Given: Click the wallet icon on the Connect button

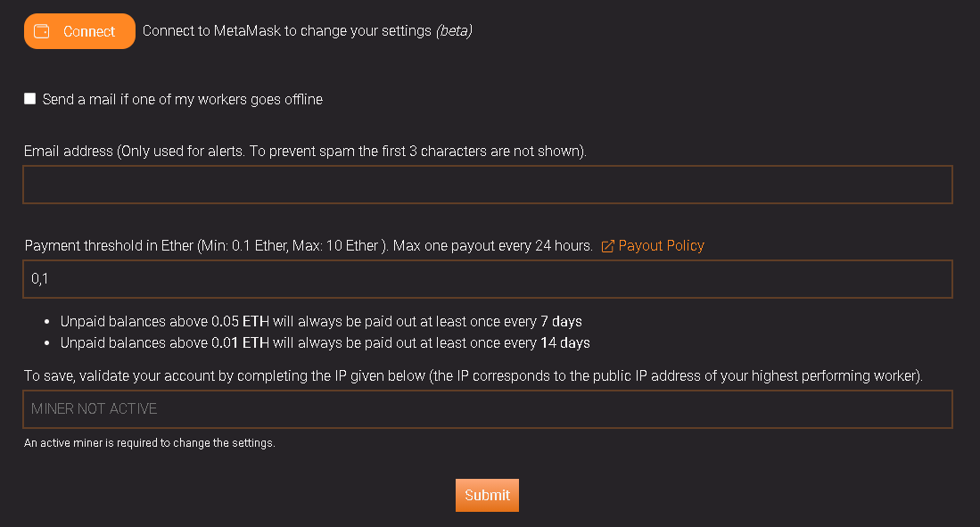Looking at the screenshot, I should click(x=41, y=31).
